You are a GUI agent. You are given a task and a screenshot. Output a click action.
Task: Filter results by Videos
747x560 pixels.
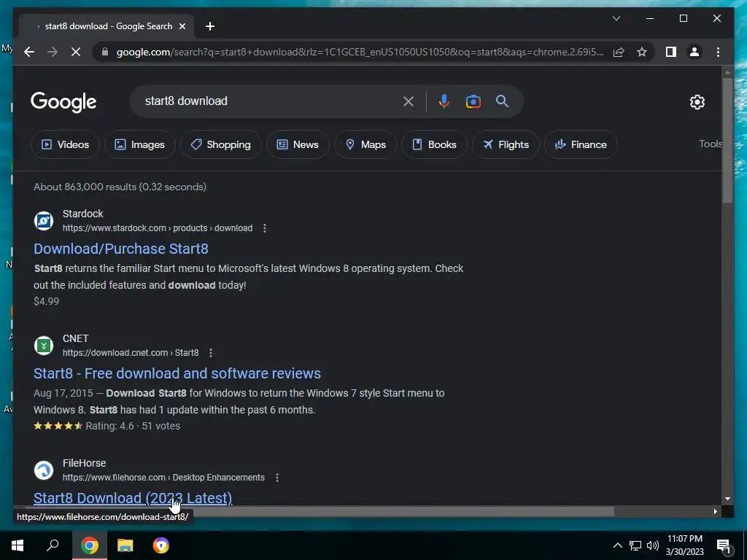[x=65, y=144]
